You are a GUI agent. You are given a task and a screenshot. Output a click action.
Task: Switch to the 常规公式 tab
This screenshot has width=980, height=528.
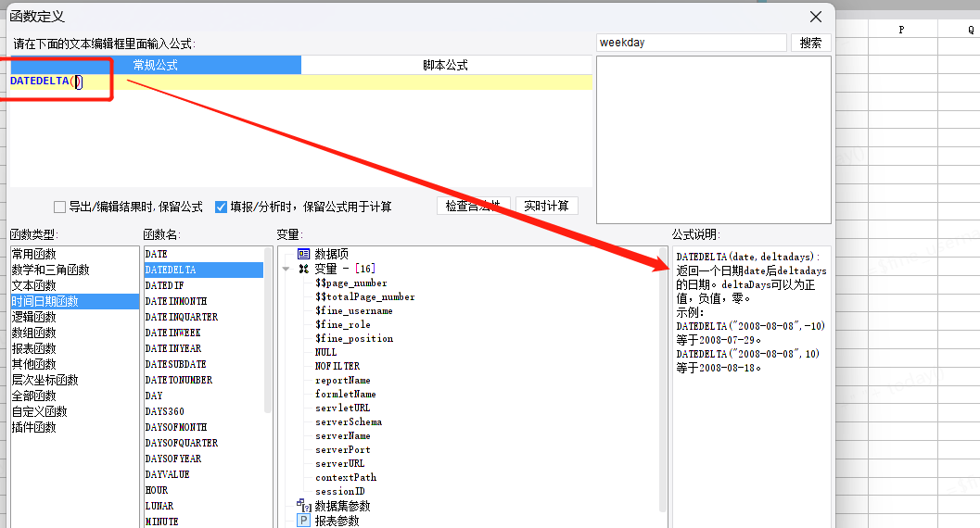click(x=156, y=65)
